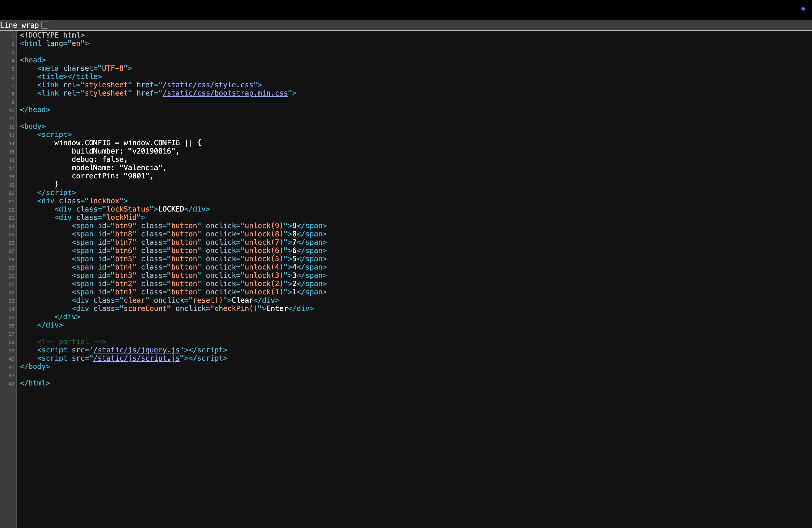Enable the Line wrap checkbox
The image size is (812, 528).
[x=45, y=25]
